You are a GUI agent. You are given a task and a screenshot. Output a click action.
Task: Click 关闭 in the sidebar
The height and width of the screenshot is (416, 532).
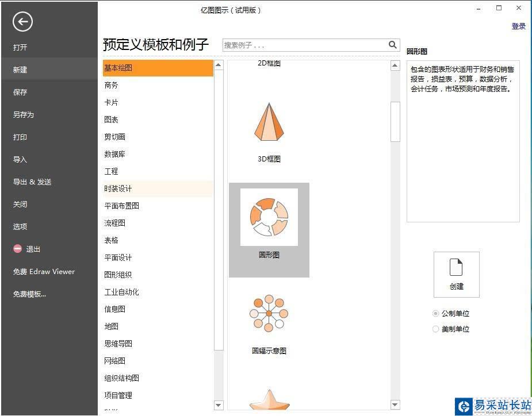tap(20, 204)
